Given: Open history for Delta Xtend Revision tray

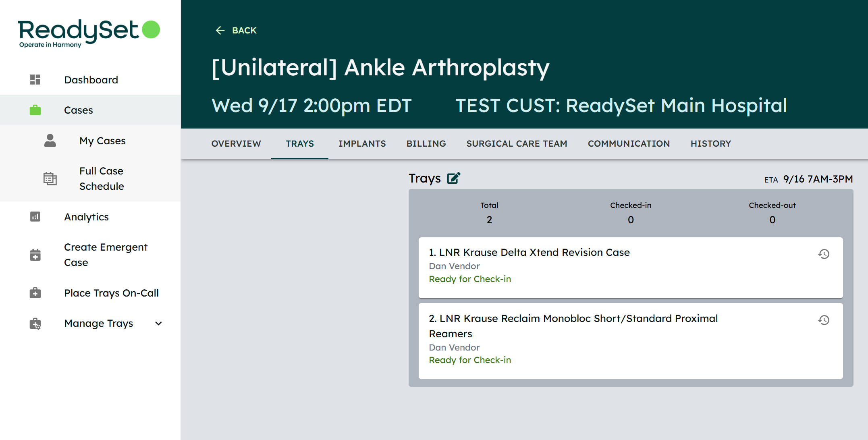Looking at the screenshot, I should click(824, 254).
